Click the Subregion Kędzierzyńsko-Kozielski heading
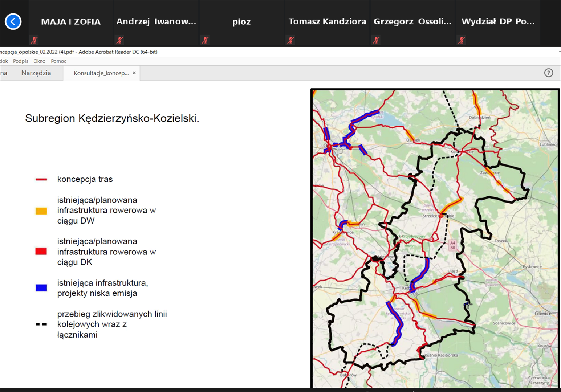 pos(112,118)
